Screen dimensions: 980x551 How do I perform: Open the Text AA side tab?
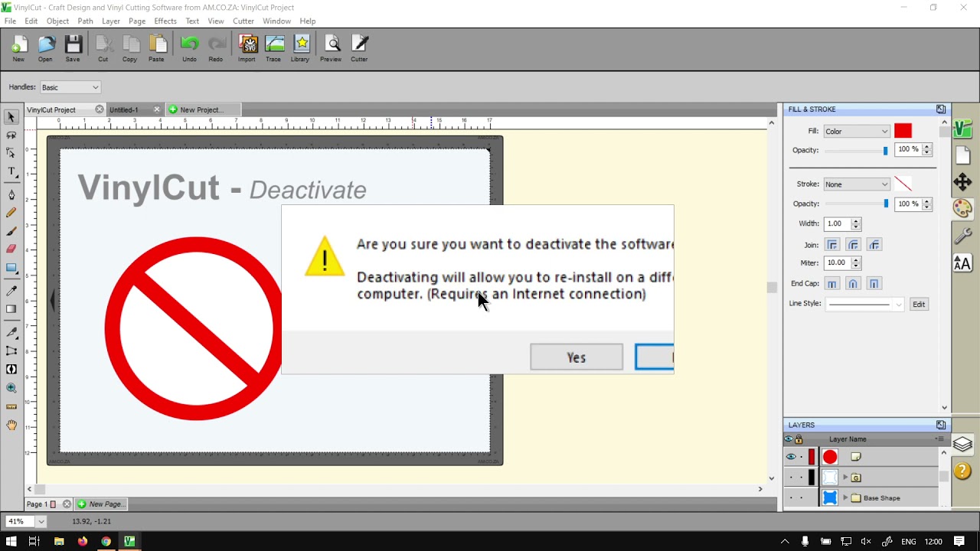coord(962,263)
